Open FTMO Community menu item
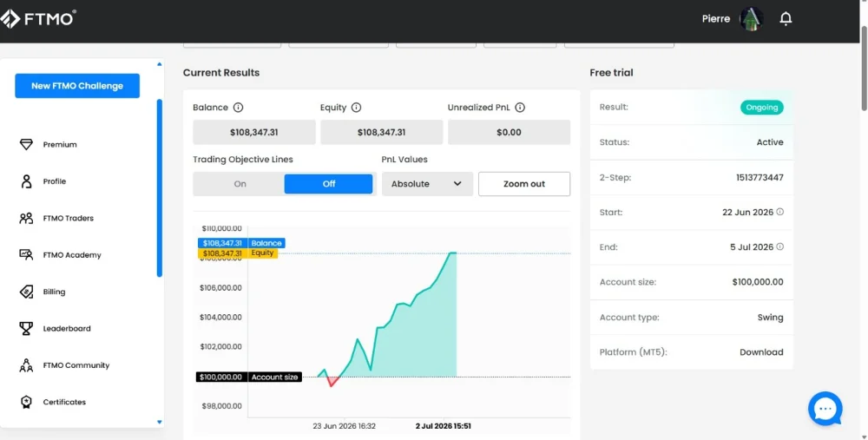Viewport: 868px width, 440px height. (76, 365)
